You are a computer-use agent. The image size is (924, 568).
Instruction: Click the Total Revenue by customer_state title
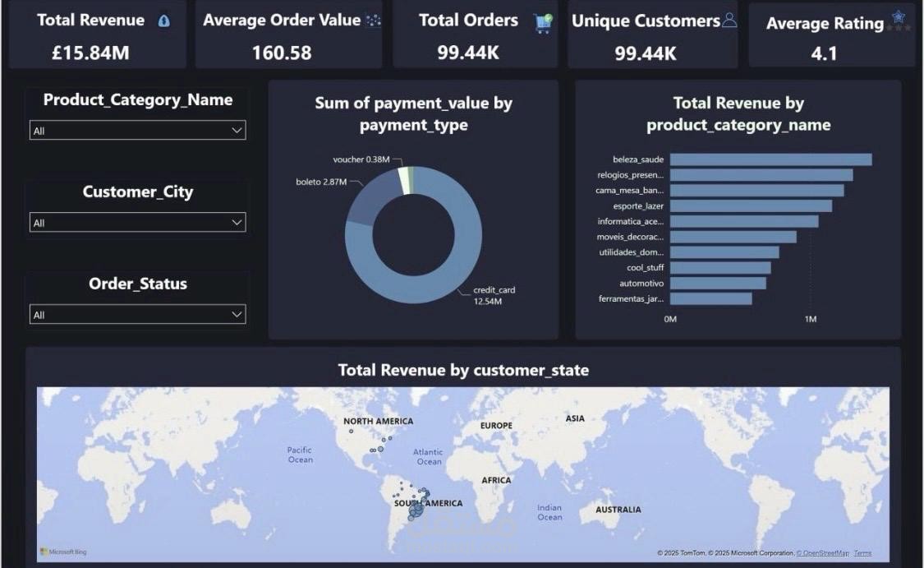(x=462, y=370)
